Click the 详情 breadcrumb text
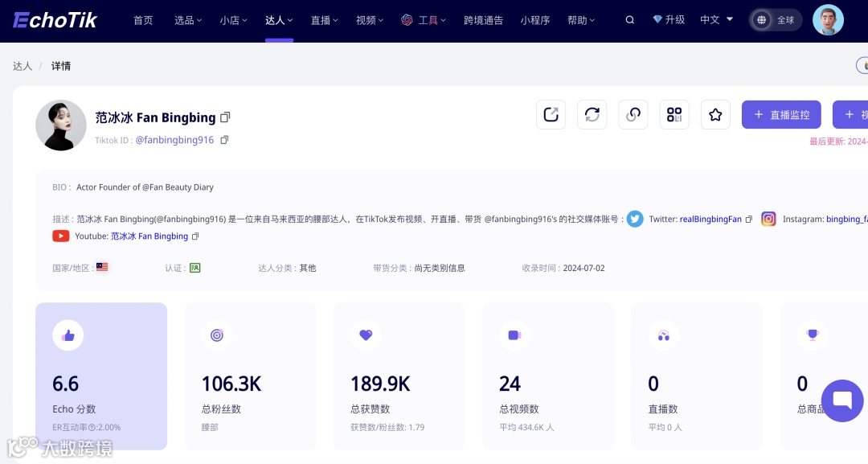 pyautogui.click(x=61, y=66)
